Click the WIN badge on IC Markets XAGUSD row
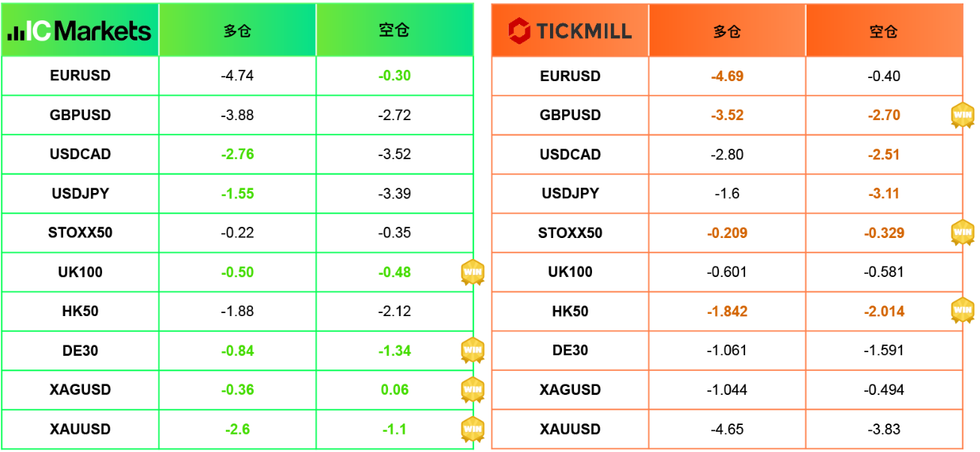 473,390
